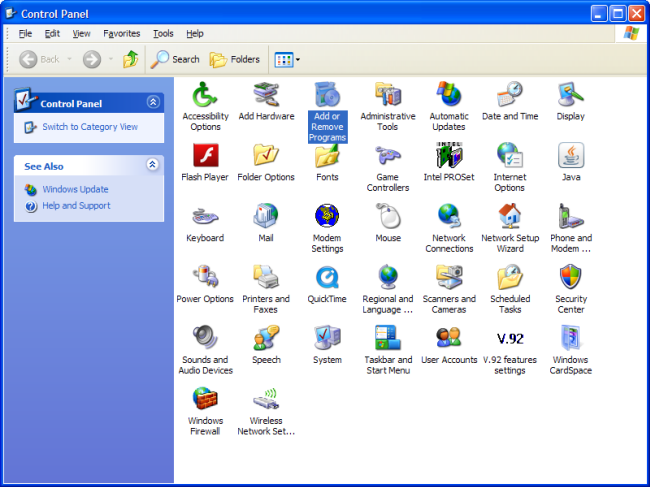Open the Edit menu
The width and height of the screenshot is (650, 487).
point(52,34)
